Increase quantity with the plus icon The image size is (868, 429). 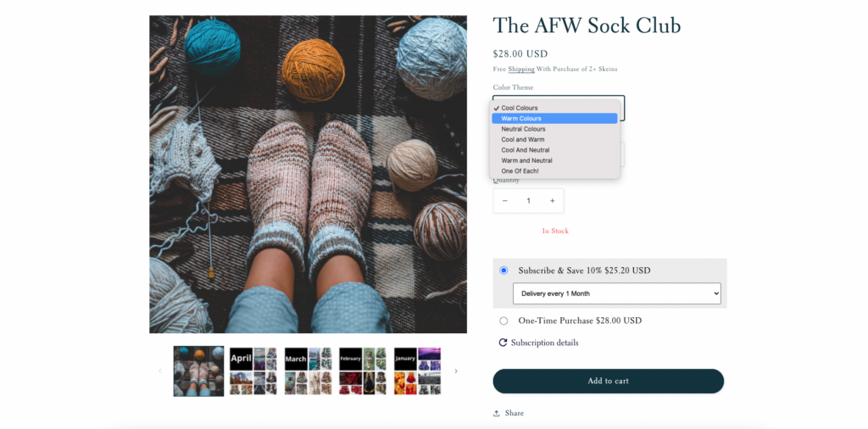pyautogui.click(x=552, y=201)
